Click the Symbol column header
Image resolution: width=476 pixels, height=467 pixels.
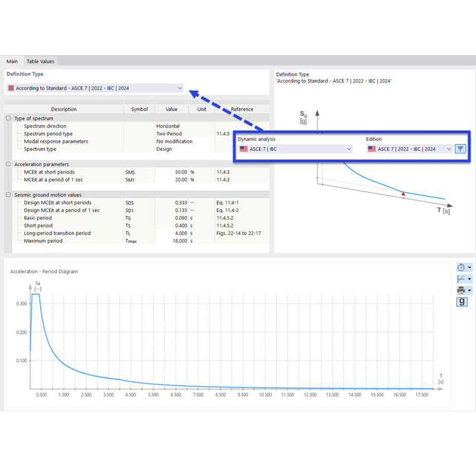point(139,110)
